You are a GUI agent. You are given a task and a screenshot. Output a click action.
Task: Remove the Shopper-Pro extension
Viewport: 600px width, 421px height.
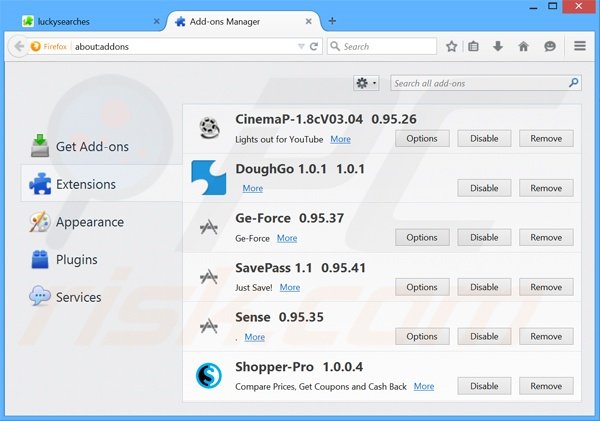pos(546,386)
